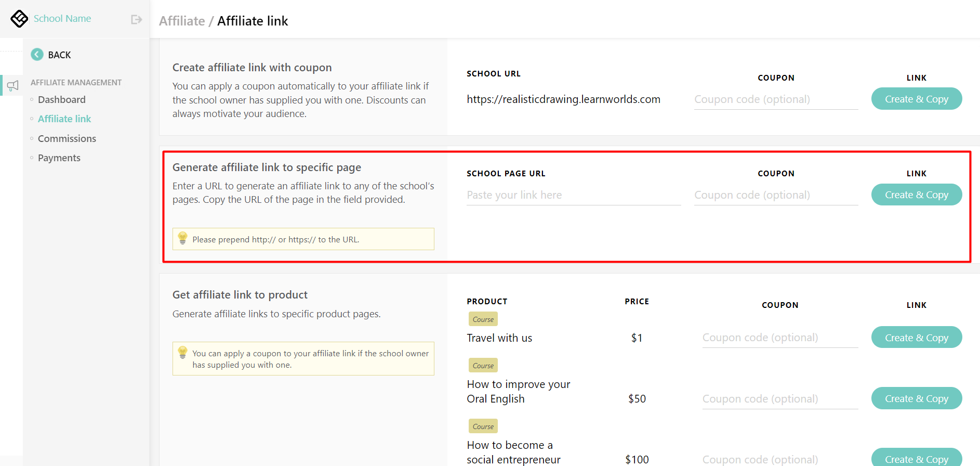The width and height of the screenshot is (980, 466).
Task: Click Create & Copy for school URL link
Action: point(916,98)
